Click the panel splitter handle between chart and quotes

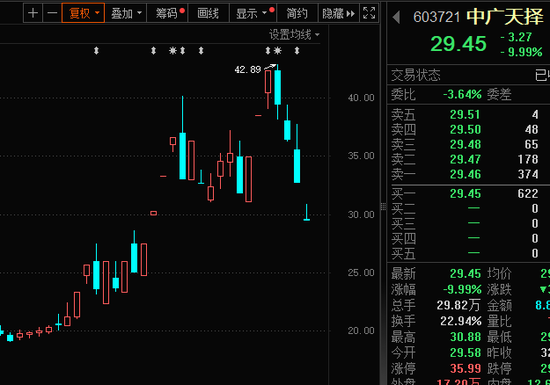[383, 207]
